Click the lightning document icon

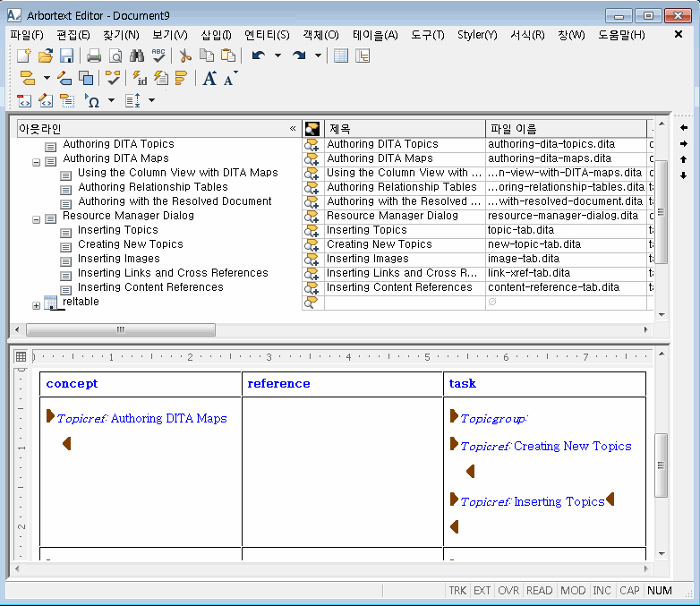pos(161,78)
